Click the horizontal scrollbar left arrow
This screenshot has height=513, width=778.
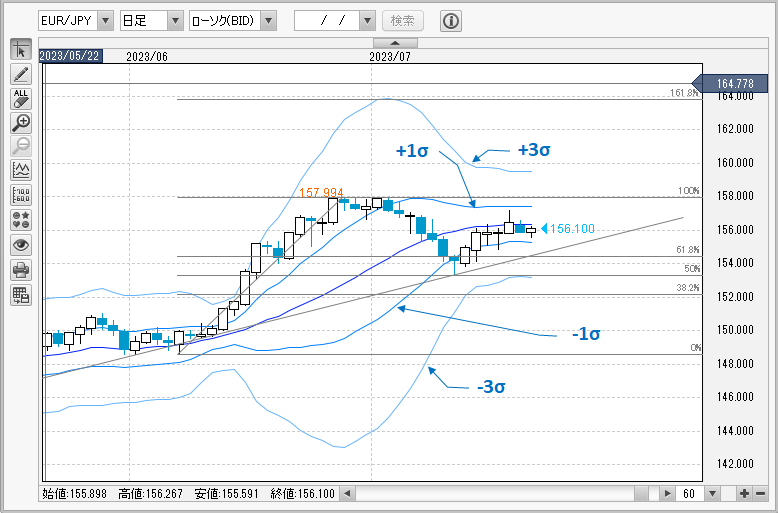tap(347, 494)
